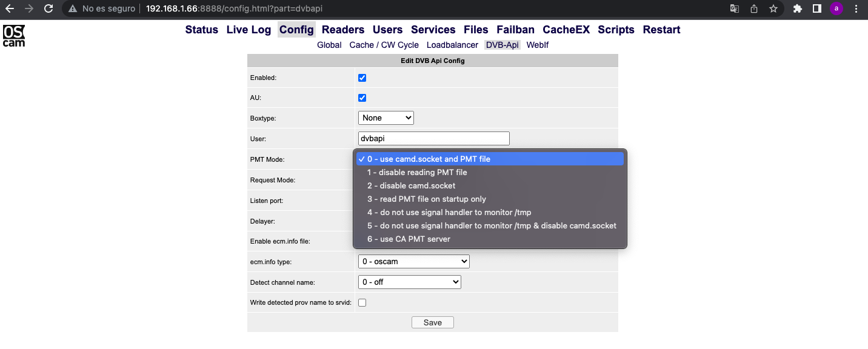Open the browser extensions puzzle icon
Viewport: 868px width, 349px height.
pos(798,8)
